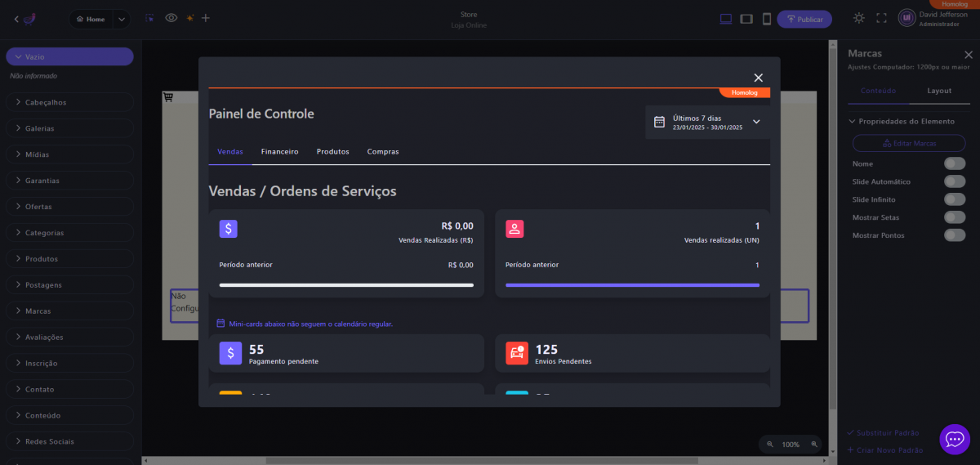The height and width of the screenshot is (465, 980).
Task: Close the Painel de Controle dialog
Action: coord(758,78)
